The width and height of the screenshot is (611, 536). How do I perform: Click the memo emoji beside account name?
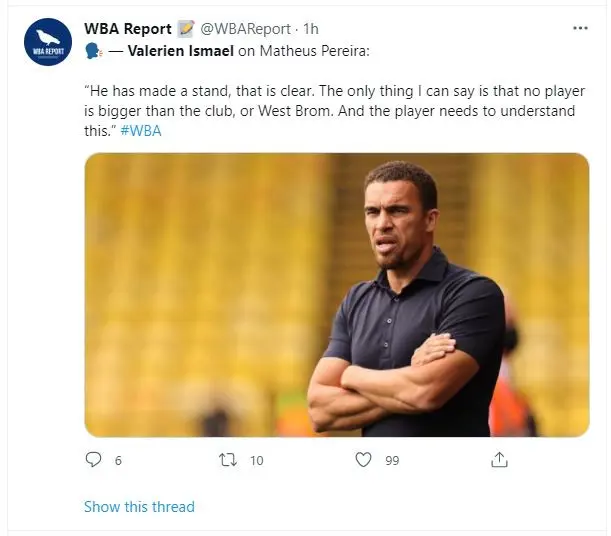(186, 29)
